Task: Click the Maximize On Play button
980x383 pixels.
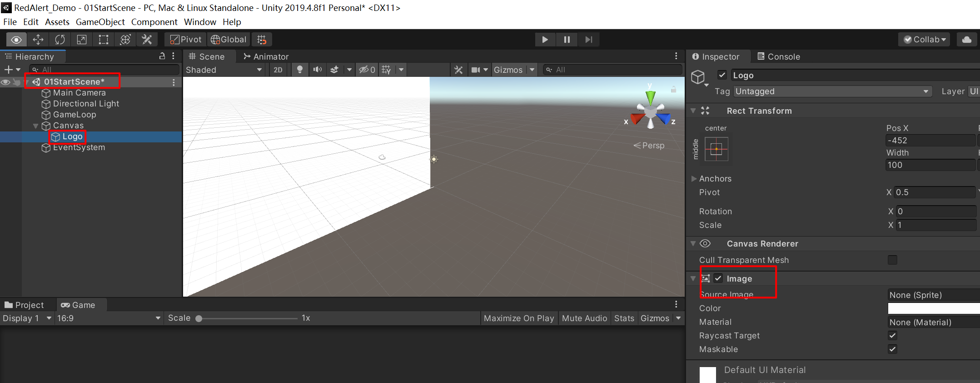Action: pyautogui.click(x=518, y=318)
